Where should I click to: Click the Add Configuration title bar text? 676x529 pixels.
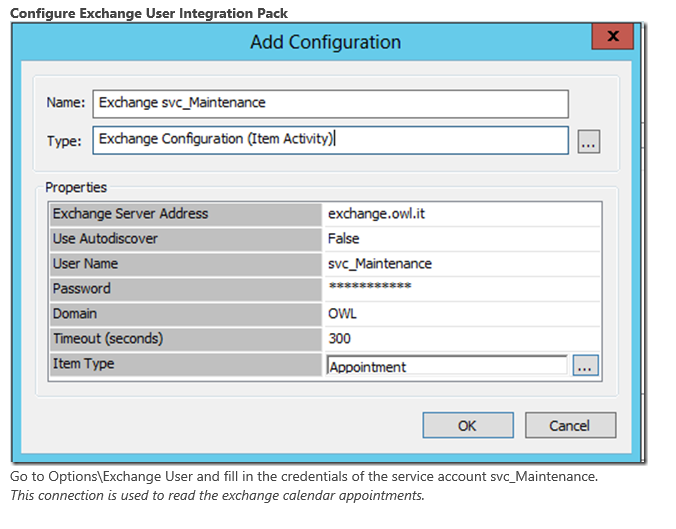point(326,42)
